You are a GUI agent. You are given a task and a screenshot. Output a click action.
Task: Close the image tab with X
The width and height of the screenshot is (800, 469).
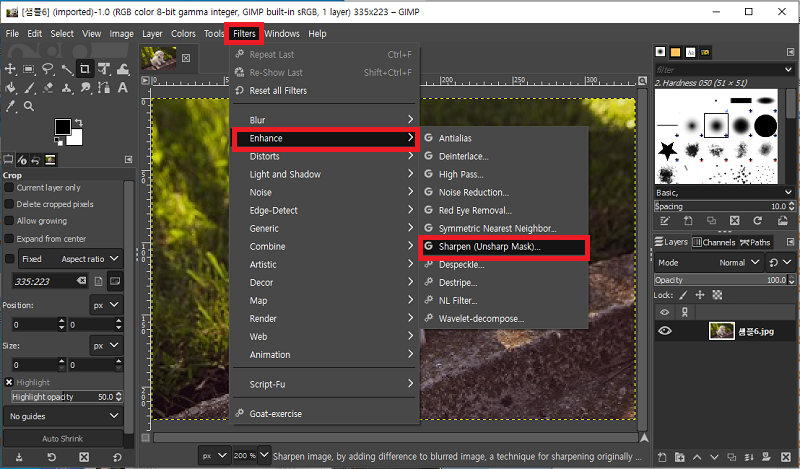[x=186, y=58]
